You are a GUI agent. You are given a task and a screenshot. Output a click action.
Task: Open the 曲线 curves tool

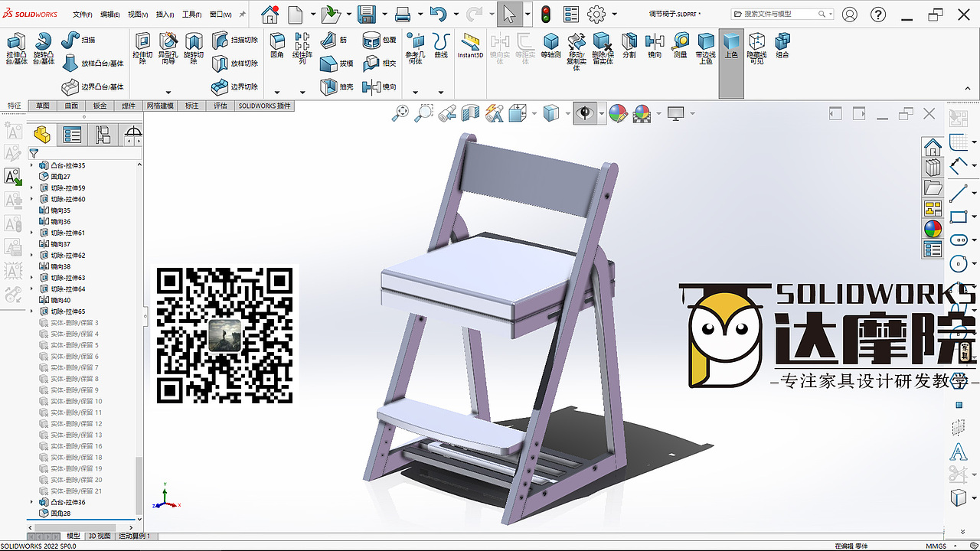point(440,45)
